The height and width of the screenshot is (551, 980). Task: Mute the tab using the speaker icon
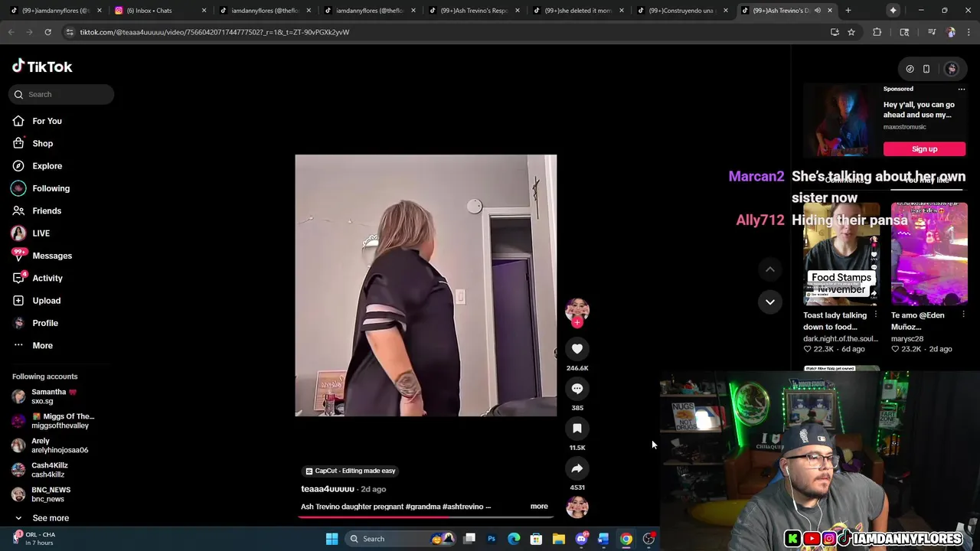pos(817,11)
